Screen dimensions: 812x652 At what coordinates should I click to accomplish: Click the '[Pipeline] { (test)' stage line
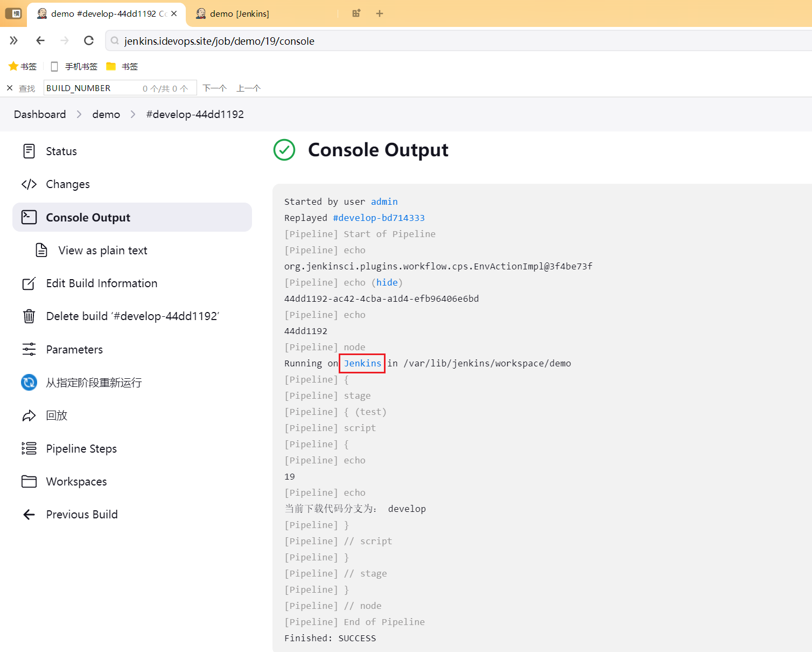(x=335, y=412)
